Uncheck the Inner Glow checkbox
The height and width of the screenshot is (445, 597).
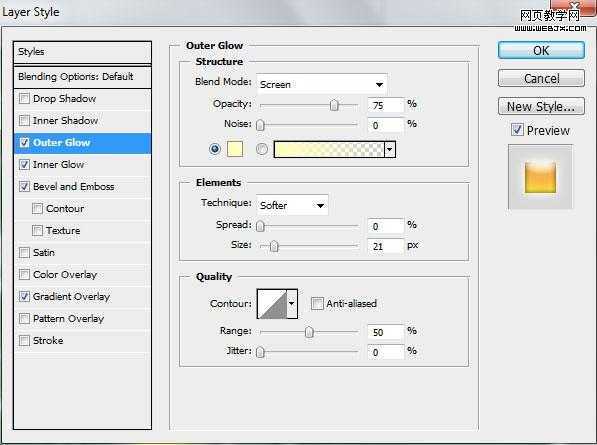tap(24, 164)
